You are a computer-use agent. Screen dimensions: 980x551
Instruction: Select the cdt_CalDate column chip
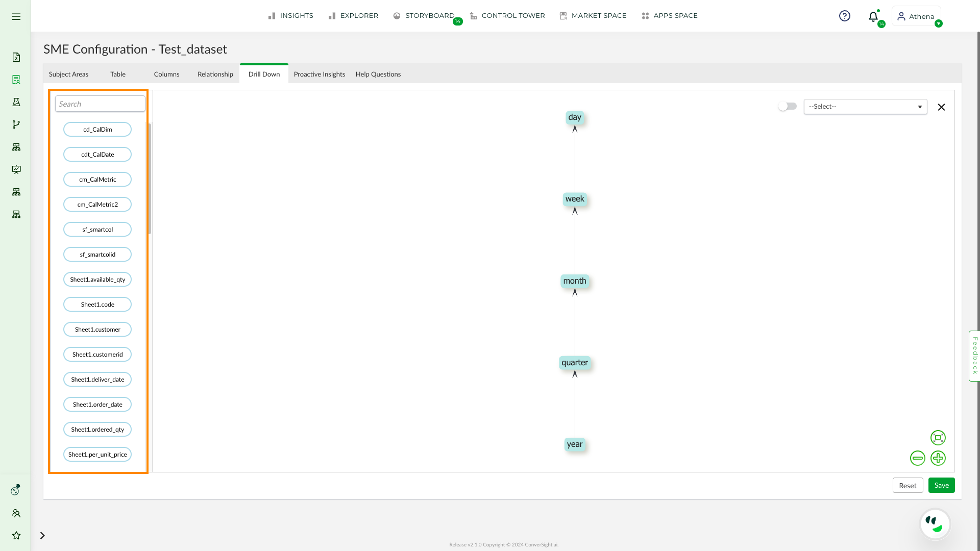tap(97, 155)
